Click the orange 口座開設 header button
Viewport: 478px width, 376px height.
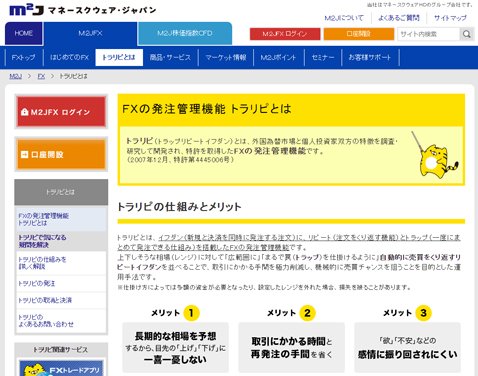coord(359,34)
